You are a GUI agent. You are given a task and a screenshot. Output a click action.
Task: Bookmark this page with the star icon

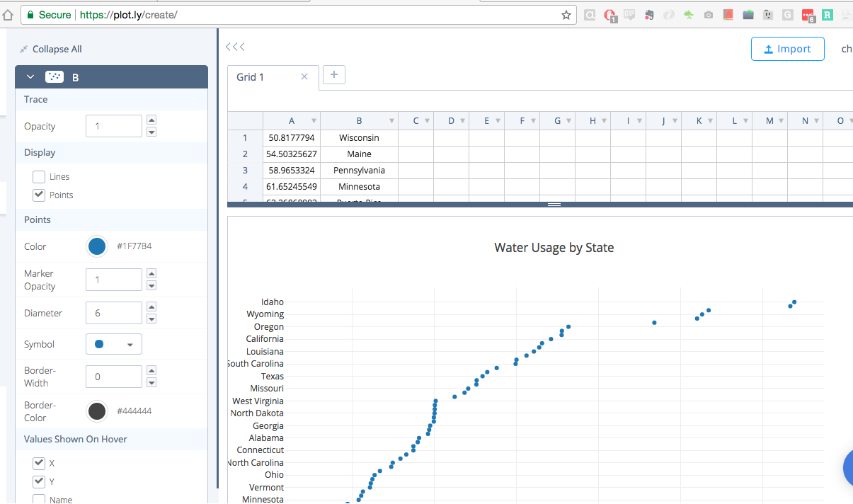[x=566, y=14]
